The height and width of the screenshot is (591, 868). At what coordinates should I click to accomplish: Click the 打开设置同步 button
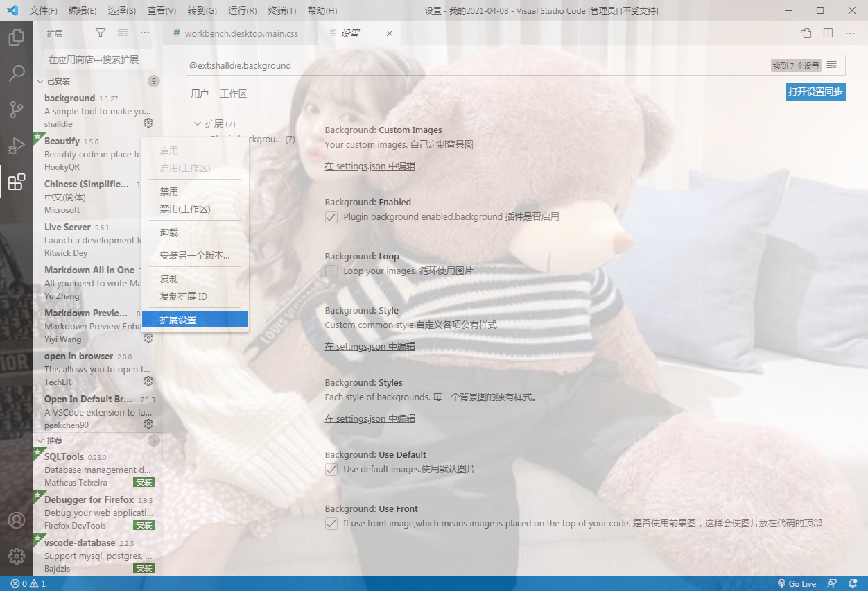click(816, 92)
